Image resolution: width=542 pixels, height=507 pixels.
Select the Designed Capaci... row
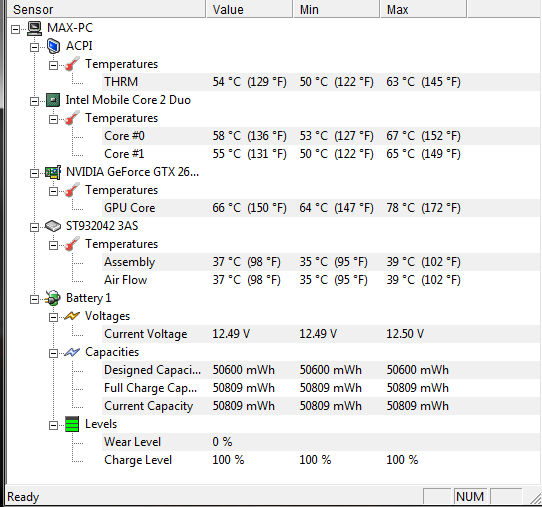(321, 370)
